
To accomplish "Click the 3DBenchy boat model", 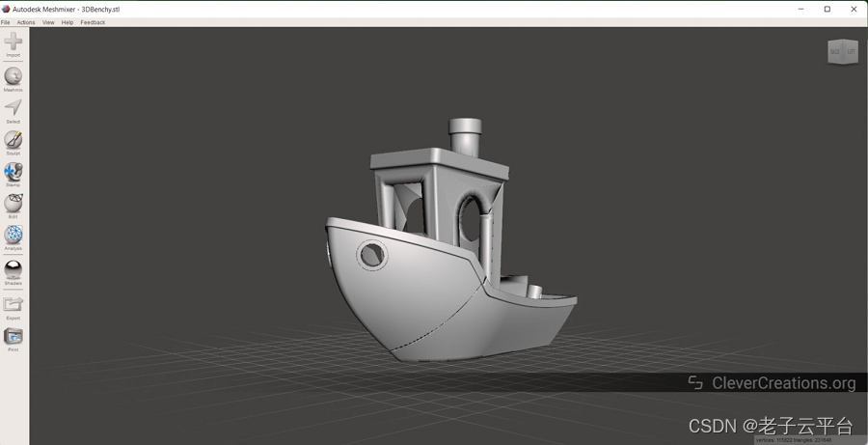I will pos(450,240).
